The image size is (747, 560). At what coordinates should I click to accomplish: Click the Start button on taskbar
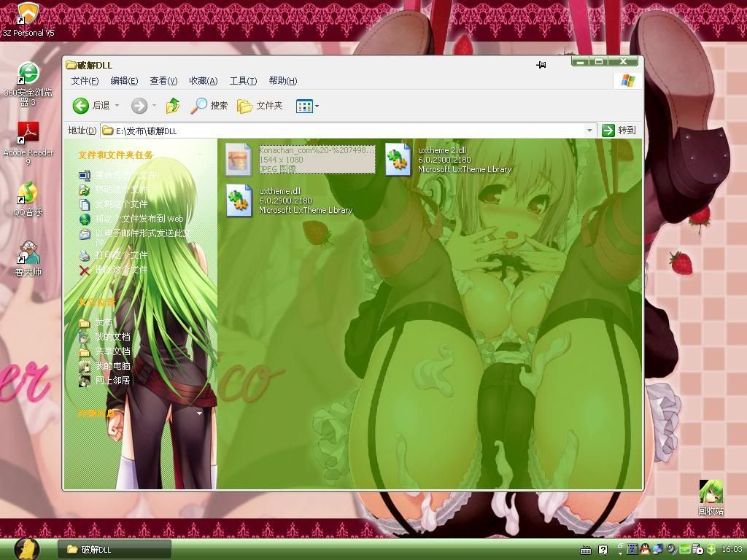(27, 549)
